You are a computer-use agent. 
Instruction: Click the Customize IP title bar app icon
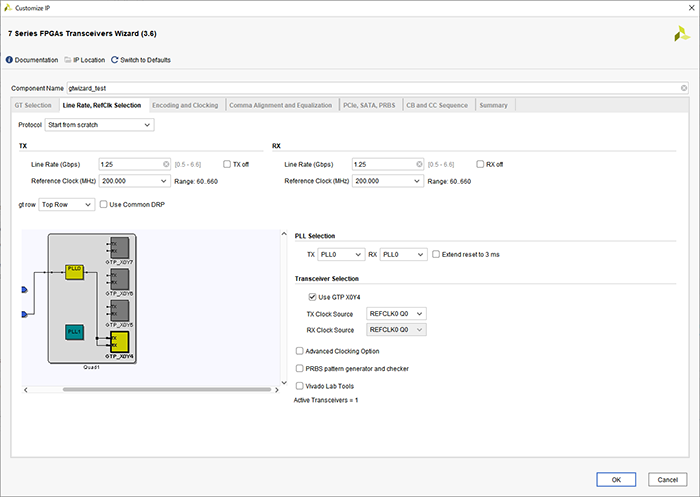[x=8, y=8]
